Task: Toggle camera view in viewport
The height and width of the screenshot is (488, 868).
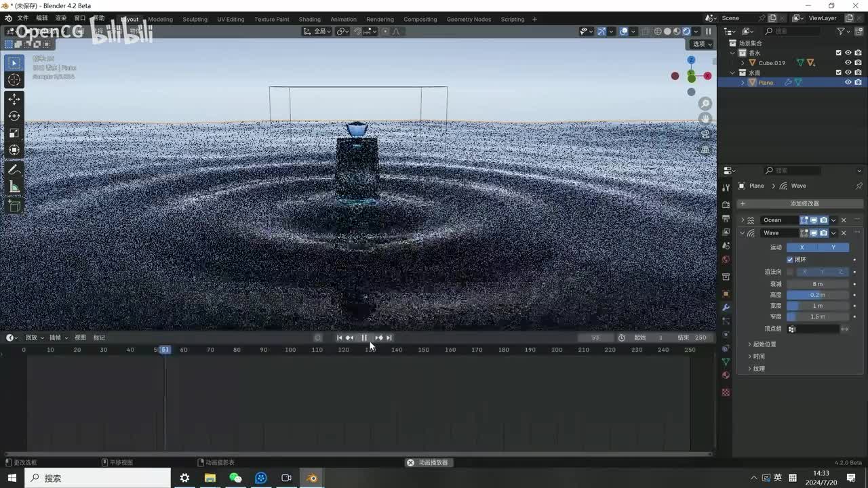Action: click(705, 134)
